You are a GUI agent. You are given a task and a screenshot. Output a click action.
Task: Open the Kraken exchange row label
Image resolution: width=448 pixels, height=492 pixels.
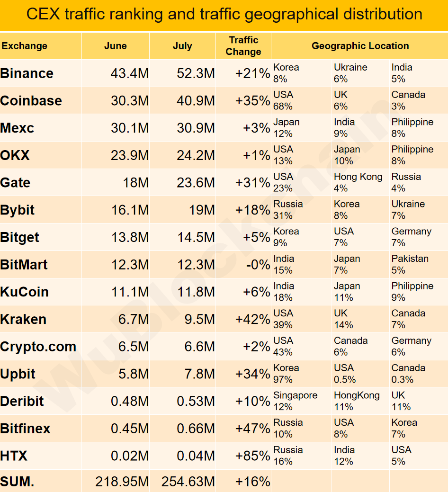[24, 319]
